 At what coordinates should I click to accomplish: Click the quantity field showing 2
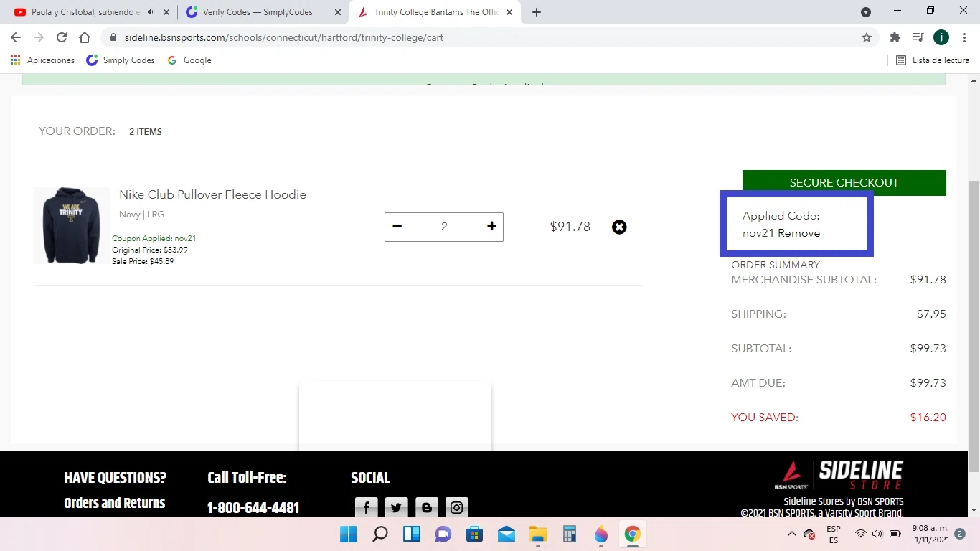[444, 227]
